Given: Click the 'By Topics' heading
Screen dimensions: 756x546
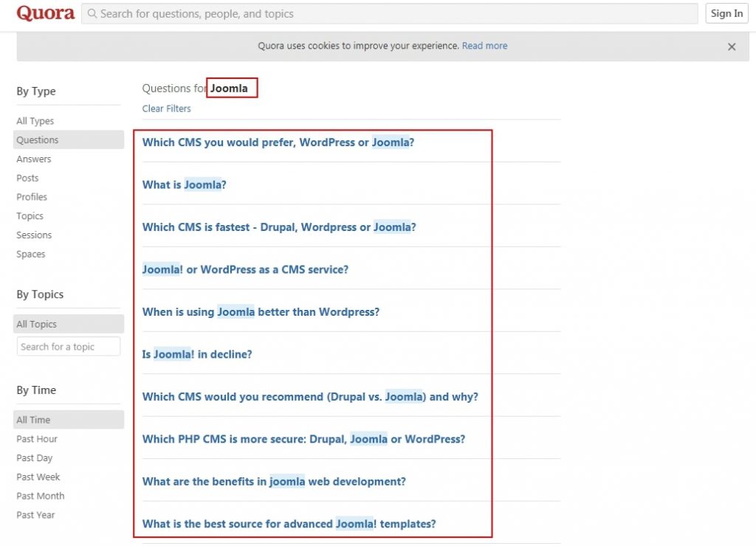Looking at the screenshot, I should pos(40,294).
